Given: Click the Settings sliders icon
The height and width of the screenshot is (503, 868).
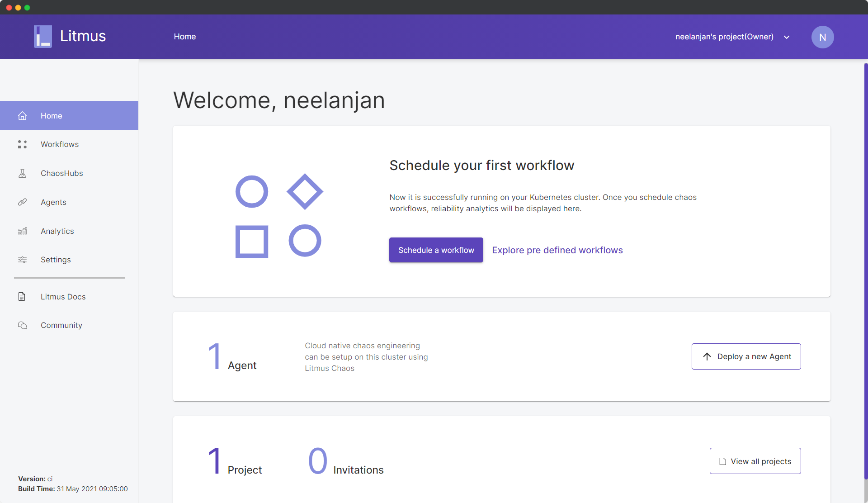Looking at the screenshot, I should click(x=22, y=260).
